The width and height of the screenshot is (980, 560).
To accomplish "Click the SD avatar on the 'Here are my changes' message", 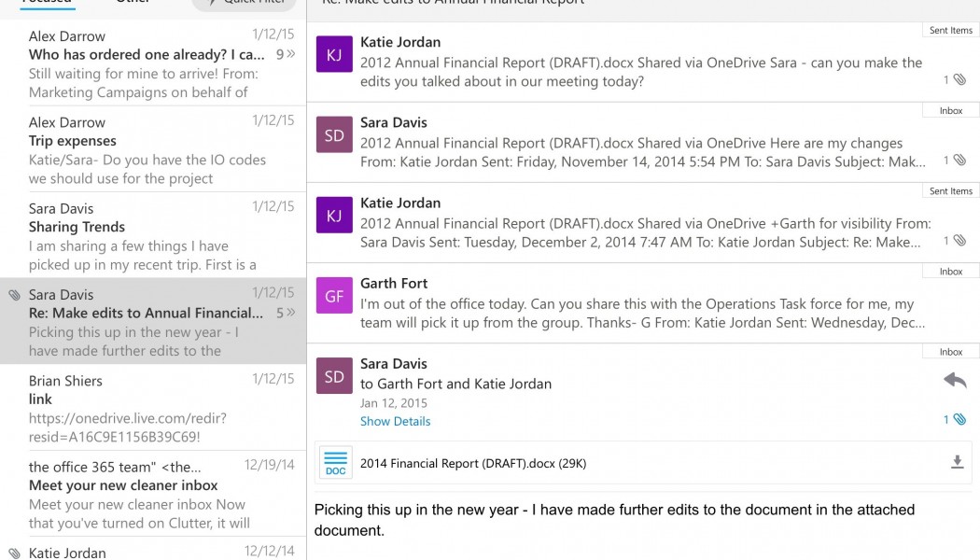I will (334, 136).
